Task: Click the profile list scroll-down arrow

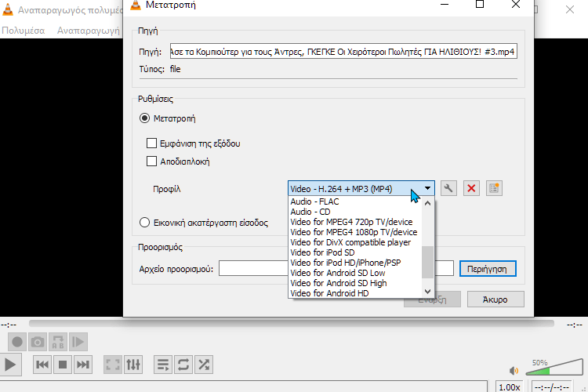Action: 427,292
